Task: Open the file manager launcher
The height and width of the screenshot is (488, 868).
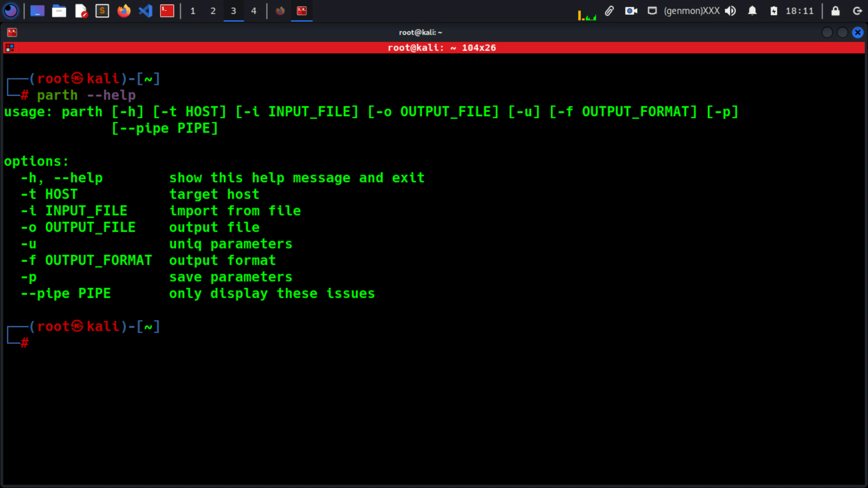Action: pos(59,10)
